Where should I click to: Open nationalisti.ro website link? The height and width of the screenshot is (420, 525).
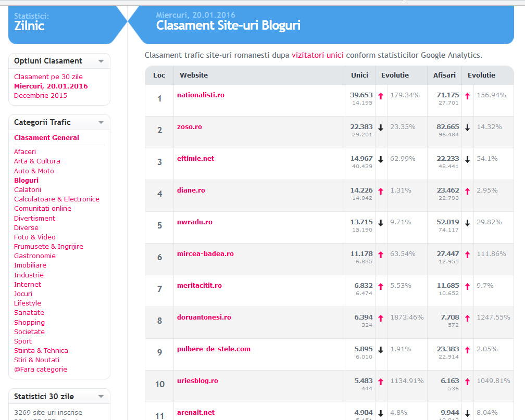tap(201, 95)
